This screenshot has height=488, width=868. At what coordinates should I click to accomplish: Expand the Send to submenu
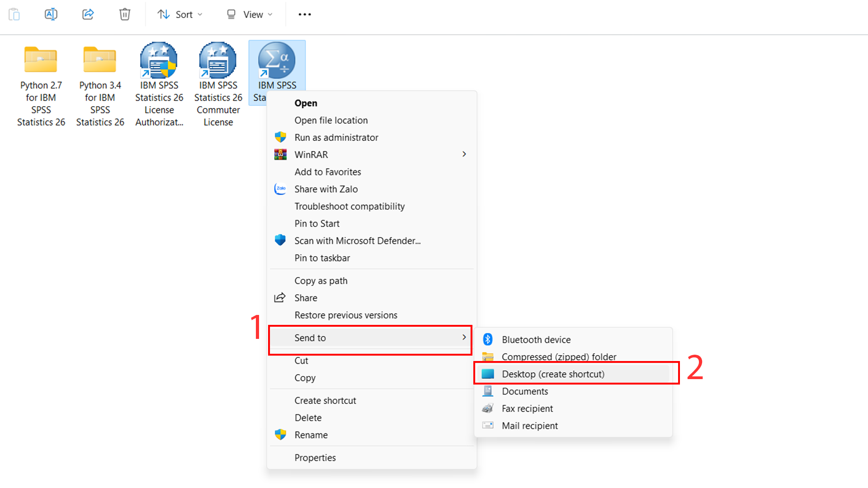coord(371,338)
